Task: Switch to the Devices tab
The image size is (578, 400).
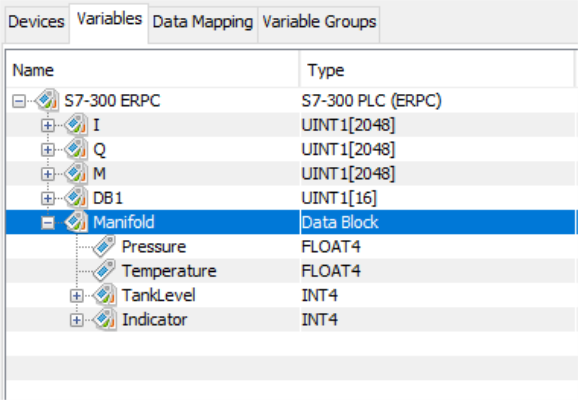Action: (x=36, y=21)
